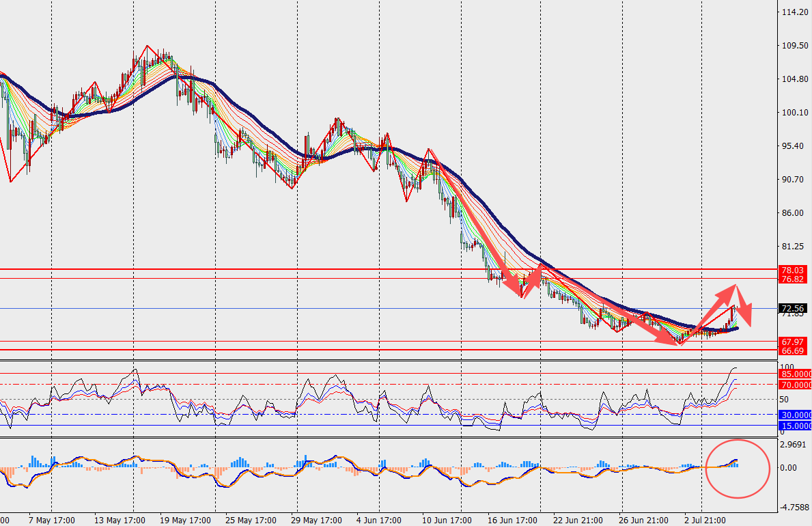Click the 13 May 17:00 time label

click(x=120, y=520)
